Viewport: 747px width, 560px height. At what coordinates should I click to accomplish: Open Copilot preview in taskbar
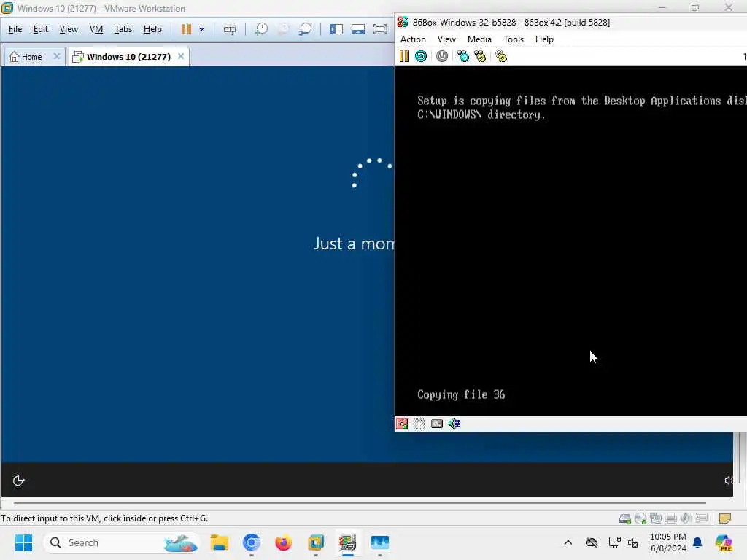[724, 542]
